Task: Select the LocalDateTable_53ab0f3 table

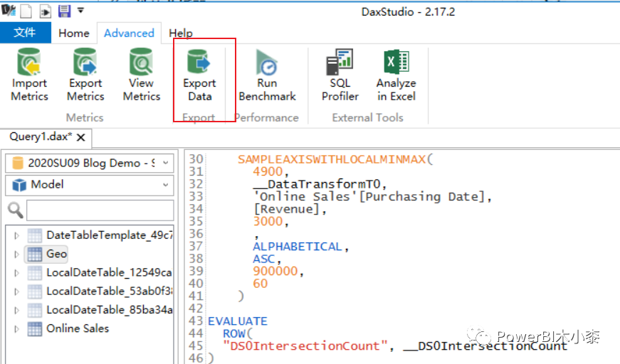Action: [109, 291]
